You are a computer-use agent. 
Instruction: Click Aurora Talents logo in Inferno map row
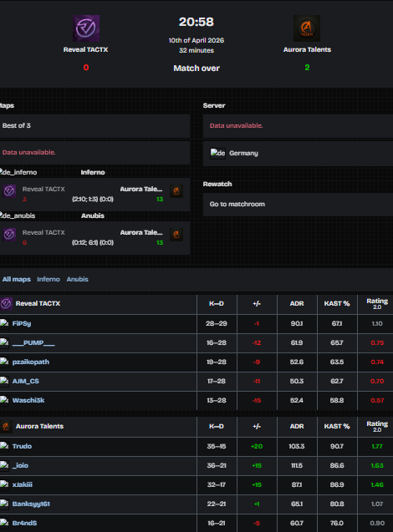tap(176, 191)
